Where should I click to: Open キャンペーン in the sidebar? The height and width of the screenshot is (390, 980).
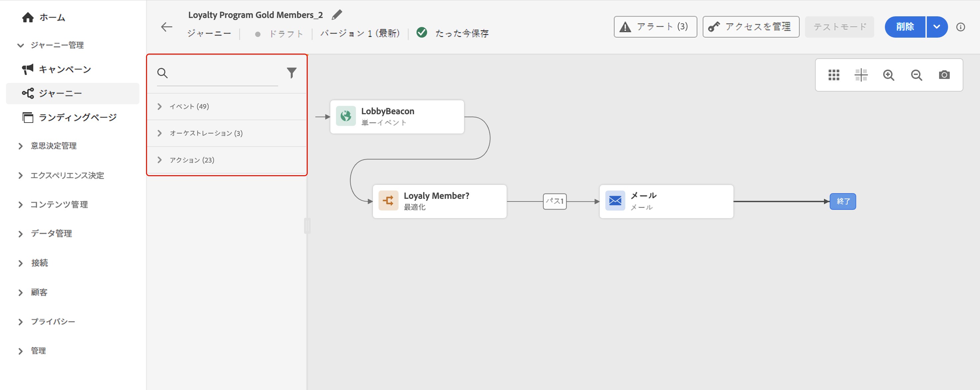point(65,69)
